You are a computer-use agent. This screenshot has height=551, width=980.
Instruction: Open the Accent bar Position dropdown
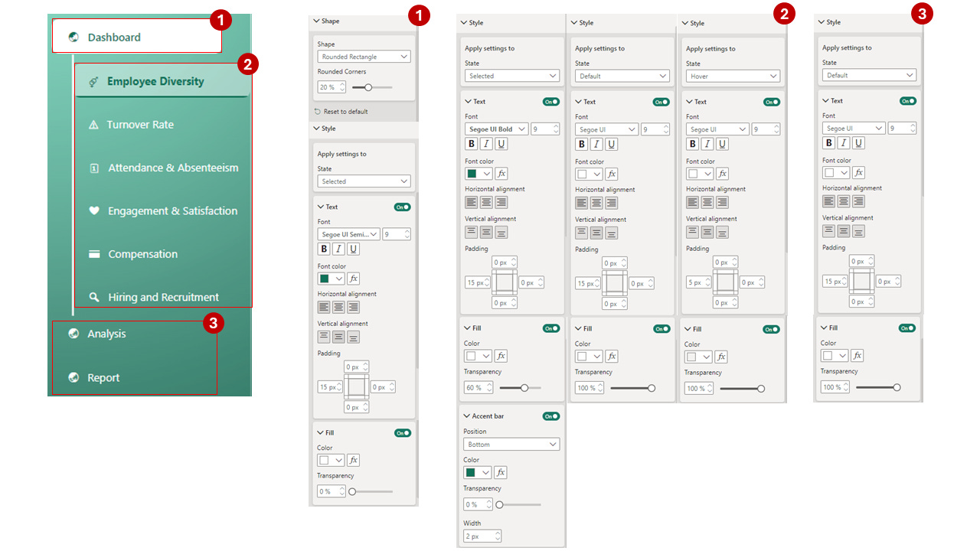[512, 444]
